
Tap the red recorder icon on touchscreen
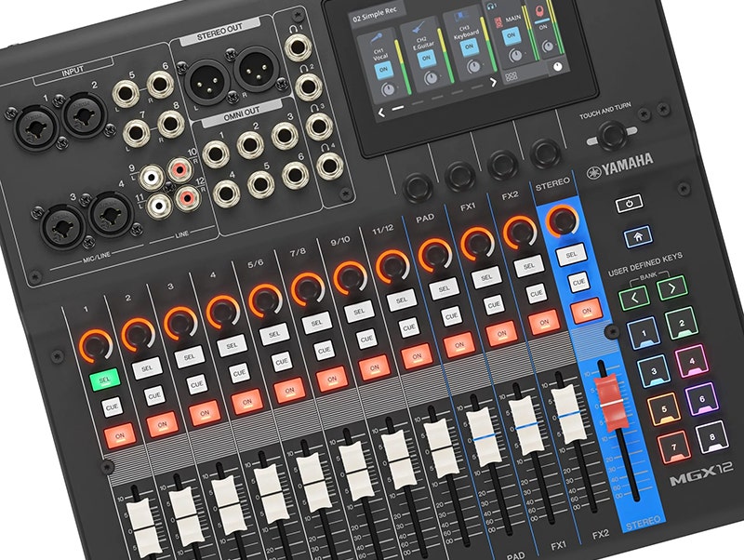coord(539,10)
